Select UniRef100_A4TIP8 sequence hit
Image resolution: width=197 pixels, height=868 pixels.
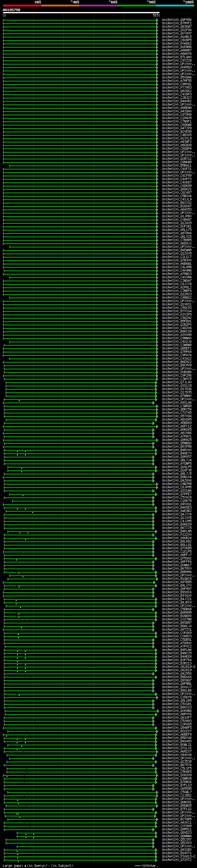point(177,128)
